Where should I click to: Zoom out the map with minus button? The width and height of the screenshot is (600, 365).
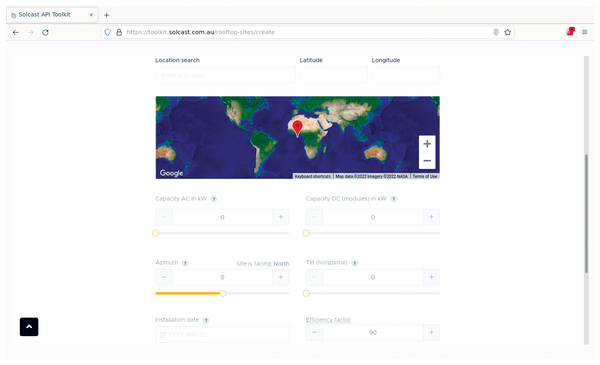coord(427,161)
